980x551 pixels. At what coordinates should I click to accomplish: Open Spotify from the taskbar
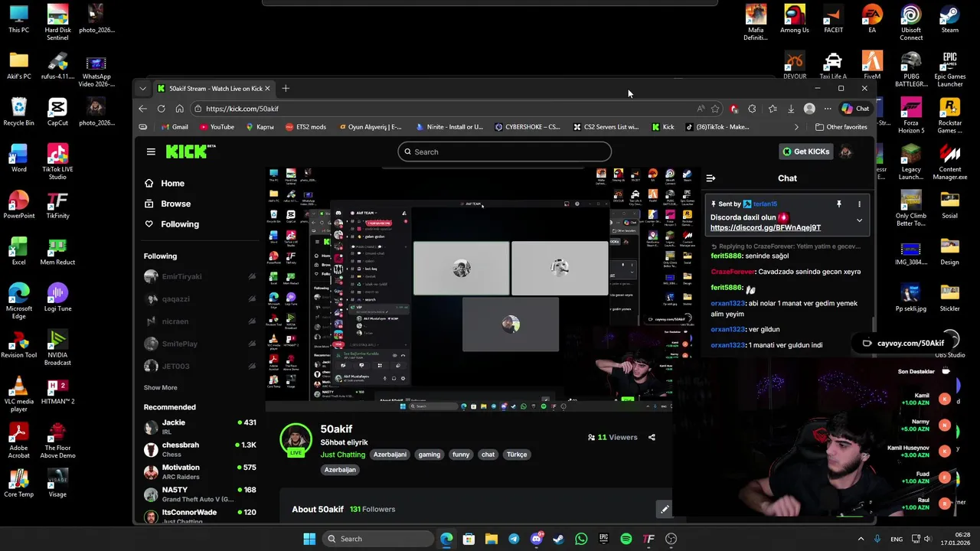(x=626, y=539)
